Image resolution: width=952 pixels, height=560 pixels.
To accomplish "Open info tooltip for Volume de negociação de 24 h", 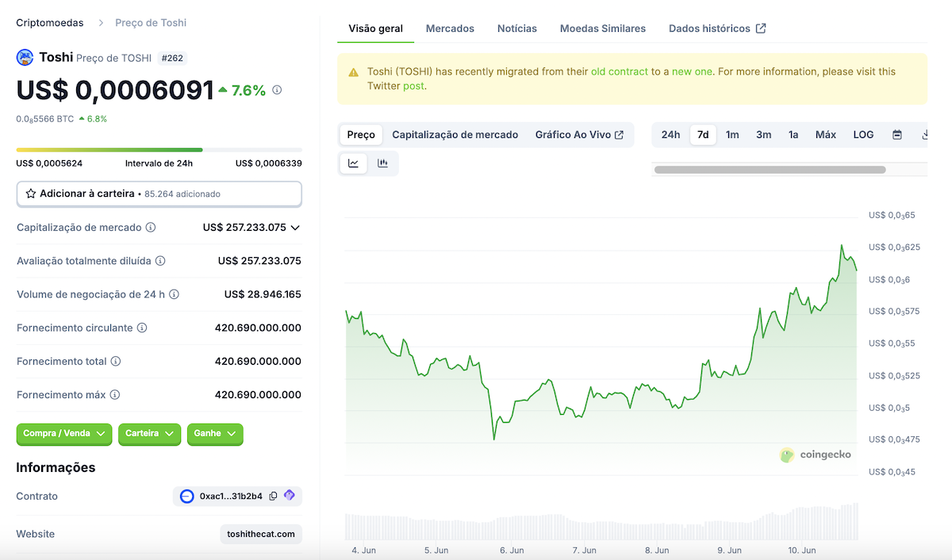I will click(174, 294).
